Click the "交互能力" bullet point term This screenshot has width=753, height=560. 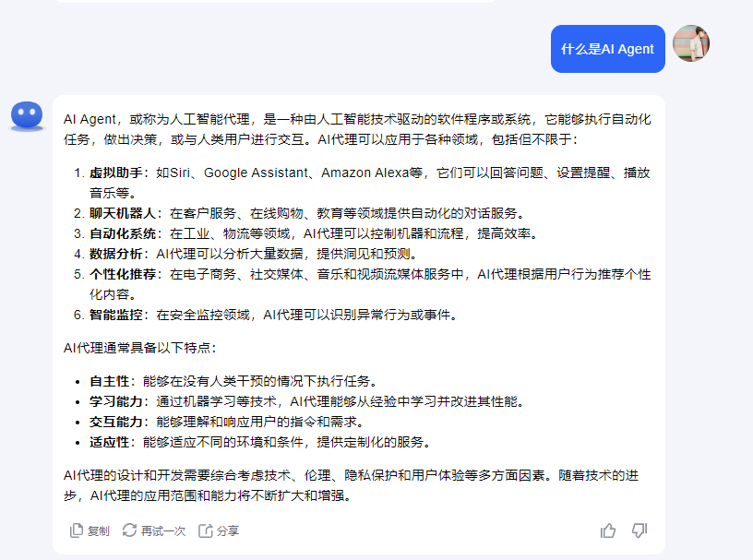pyautogui.click(x=115, y=422)
